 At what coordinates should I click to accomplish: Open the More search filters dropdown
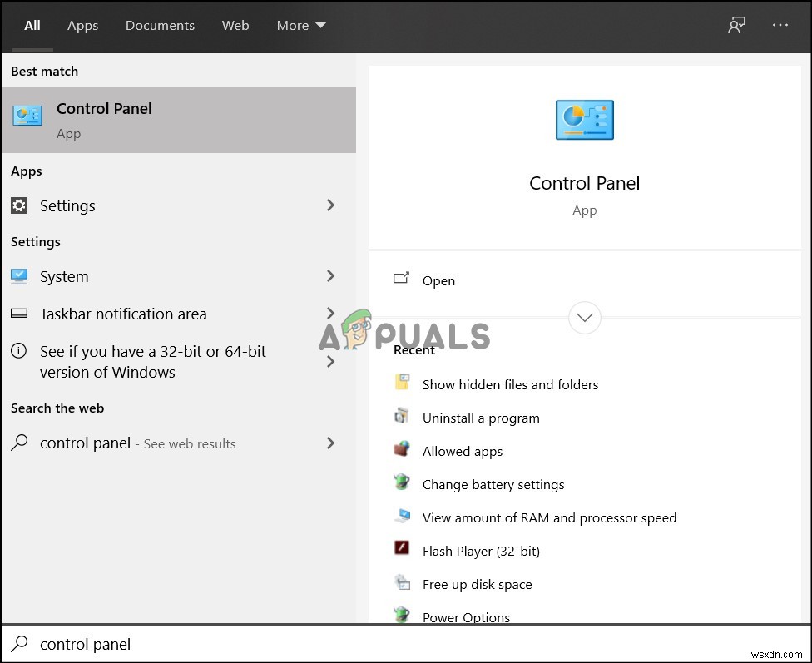[x=301, y=25]
